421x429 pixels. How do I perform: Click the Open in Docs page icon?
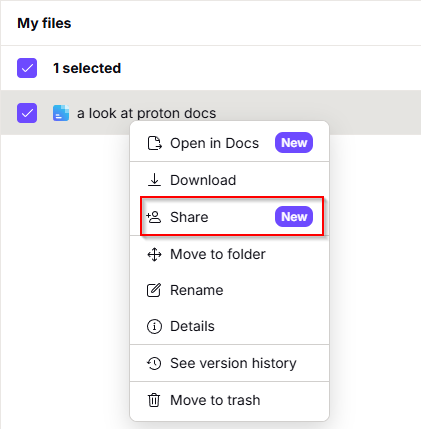click(154, 143)
